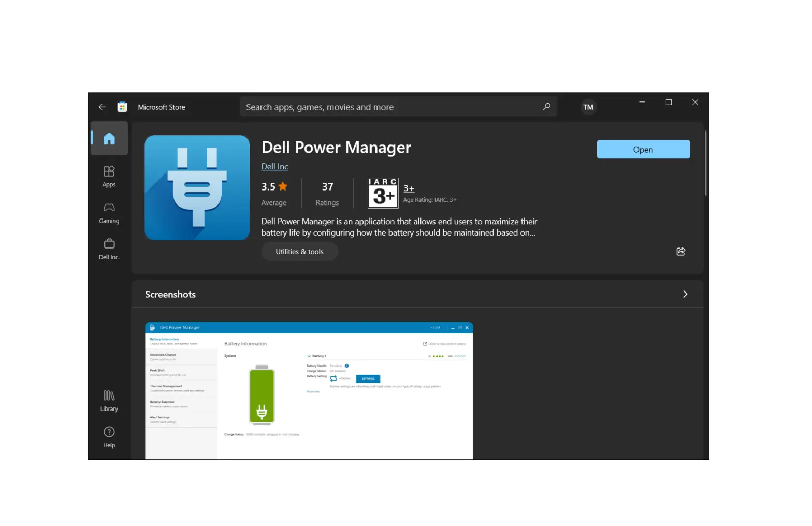Click the search magnifier icon

[546, 107]
